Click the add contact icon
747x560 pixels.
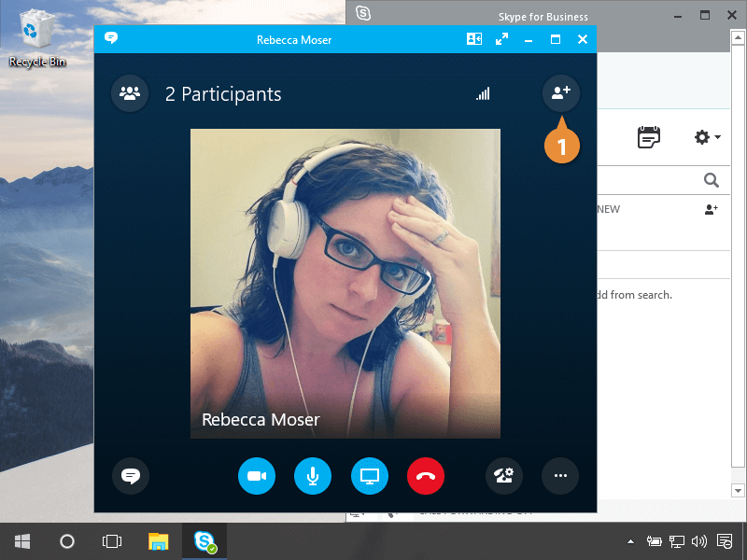pos(712,210)
